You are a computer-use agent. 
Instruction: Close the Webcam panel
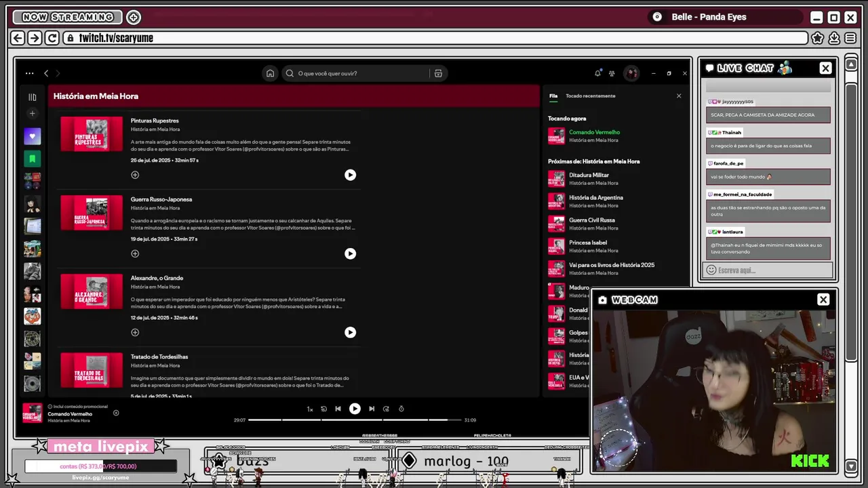(823, 300)
